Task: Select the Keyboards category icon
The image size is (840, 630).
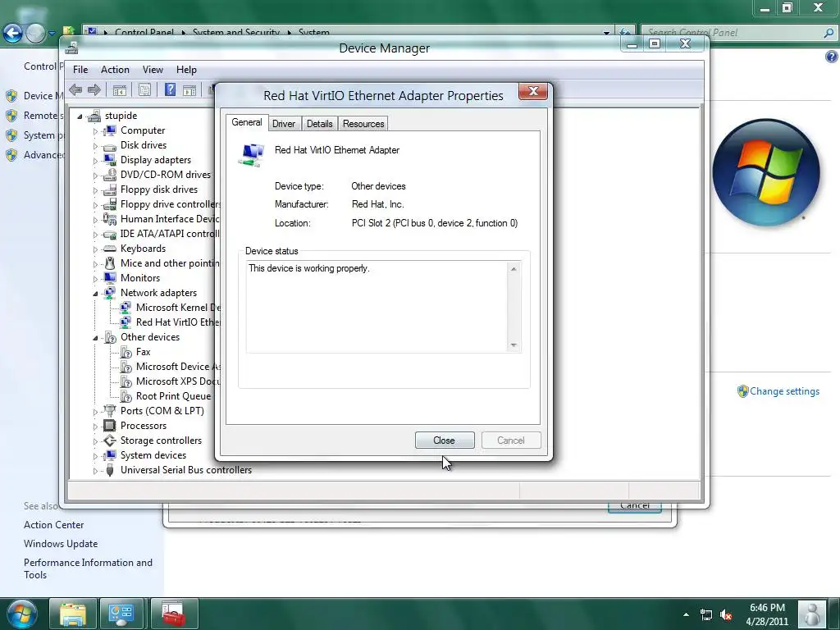Action: point(110,249)
